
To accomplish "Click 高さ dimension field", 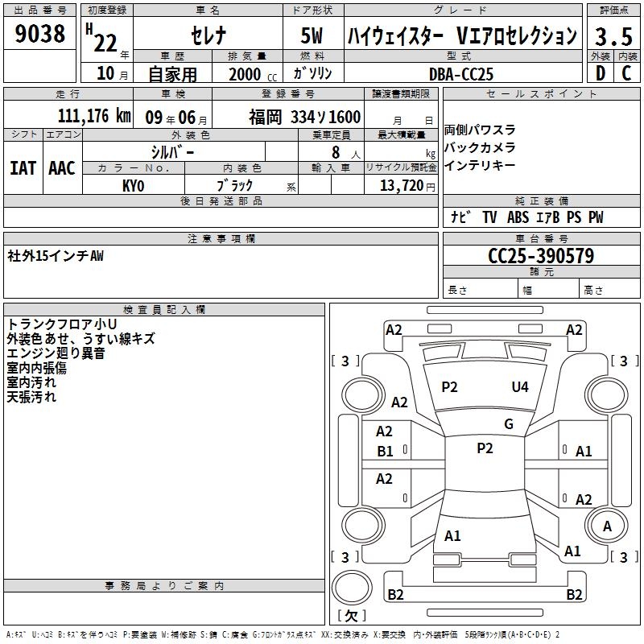I will pos(609,288).
